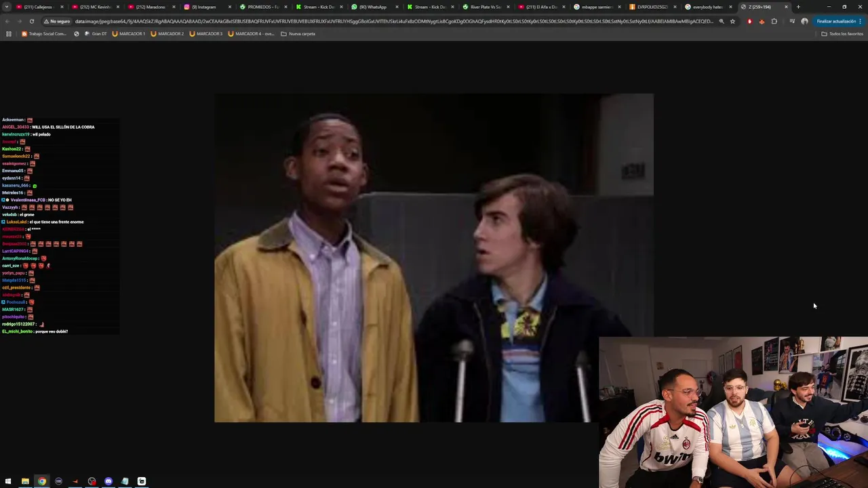The height and width of the screenshot is (488, 868).
Task: Click the orange extension icon in toolbar
Action: click(x=762, y=21)
